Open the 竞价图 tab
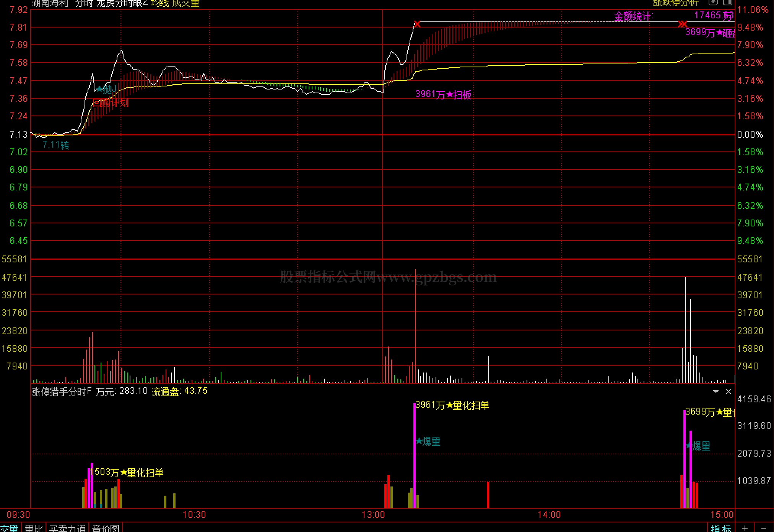The width and height of the screenshot is (774, 532). pyautogui.click(x=106, y=528)
